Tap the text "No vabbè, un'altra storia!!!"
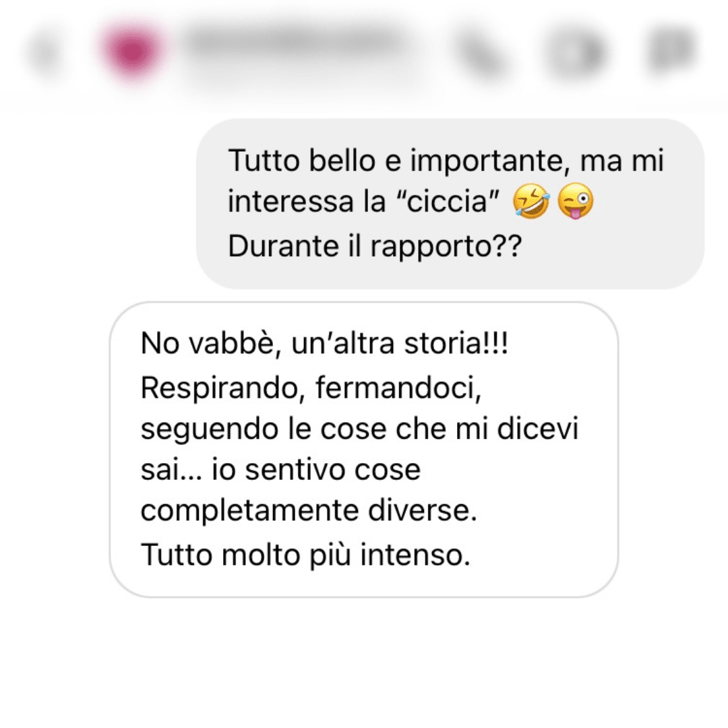The image size is (728, 728). 324,344
